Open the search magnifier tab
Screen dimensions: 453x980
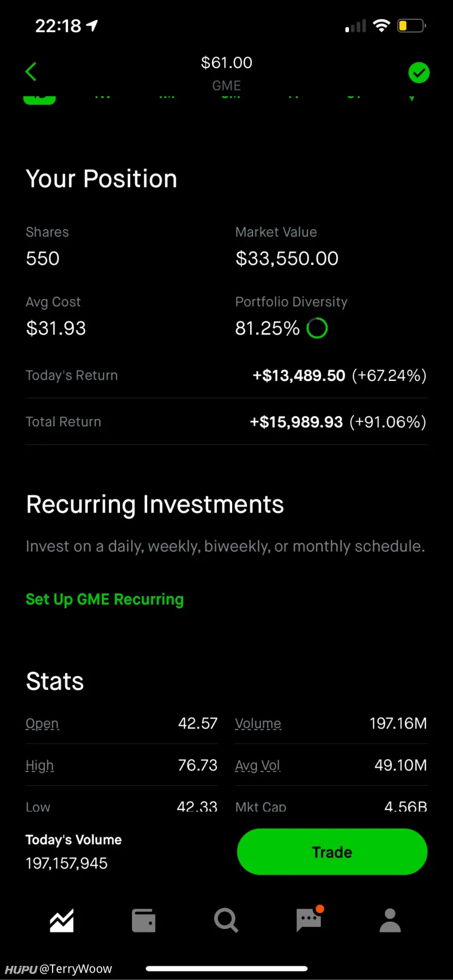click(226, 920)
